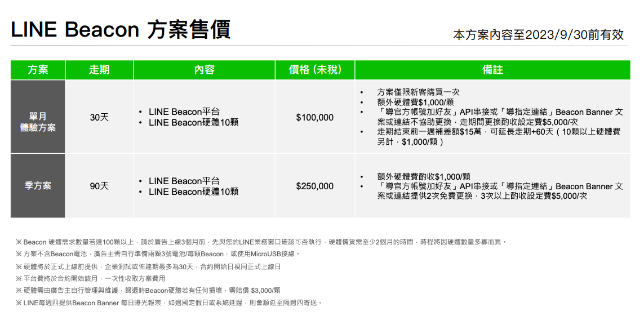The width and height of the screenshot is (644, 316).
Task: Click 'LINE Beacon硬體10顆' in the 單月體驗方案 row
Action: [x=193, y=122]
